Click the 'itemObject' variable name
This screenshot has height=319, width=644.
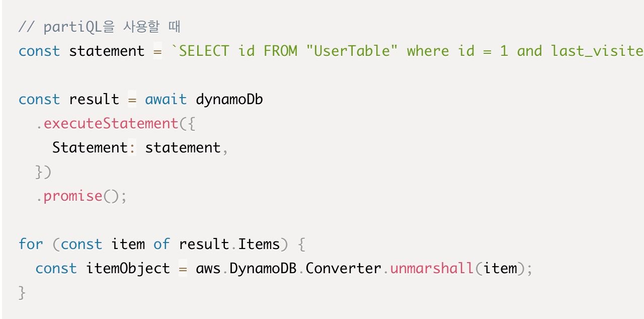pyautogui.click(x=128, y=269)
